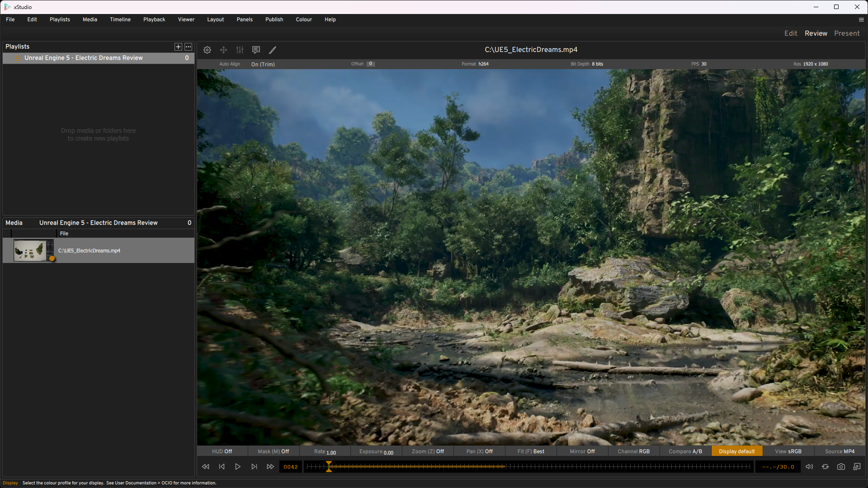Select the annotation draw brush tool

coord(273,50)
